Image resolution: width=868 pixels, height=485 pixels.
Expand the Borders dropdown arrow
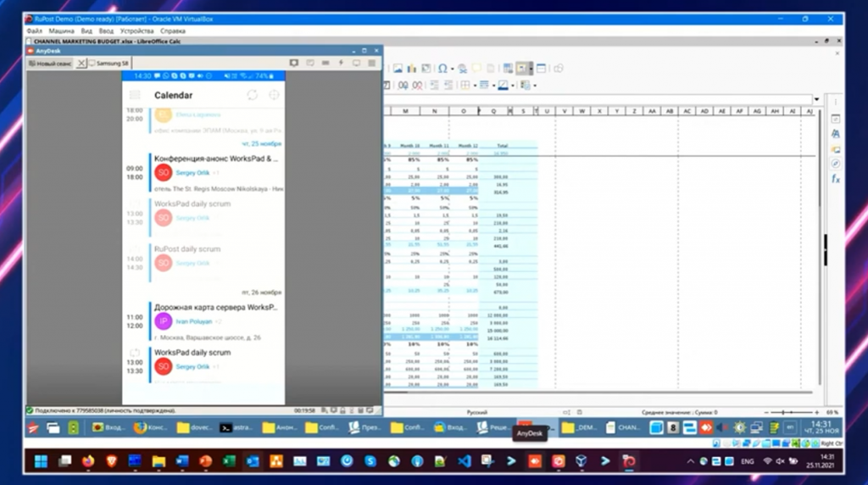475,86
